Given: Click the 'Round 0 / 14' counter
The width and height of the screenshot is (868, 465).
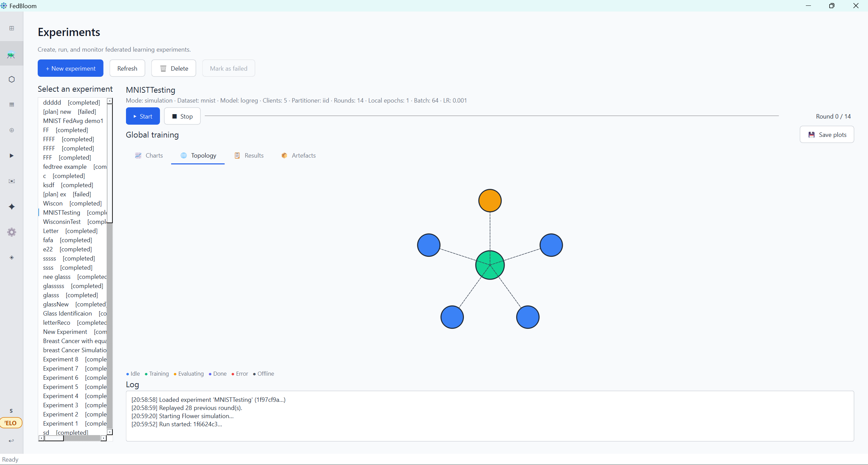Looking at the screenshot, I should [x=833, y=116].
